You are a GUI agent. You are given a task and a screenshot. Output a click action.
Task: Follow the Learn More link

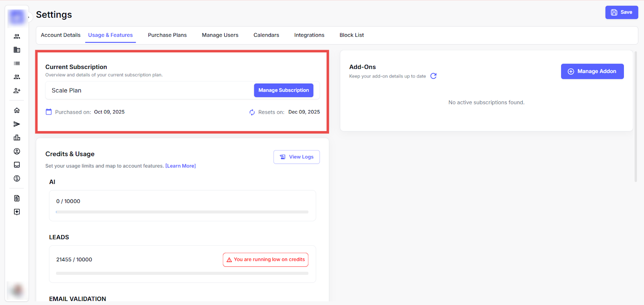click(x=180, y=166)
